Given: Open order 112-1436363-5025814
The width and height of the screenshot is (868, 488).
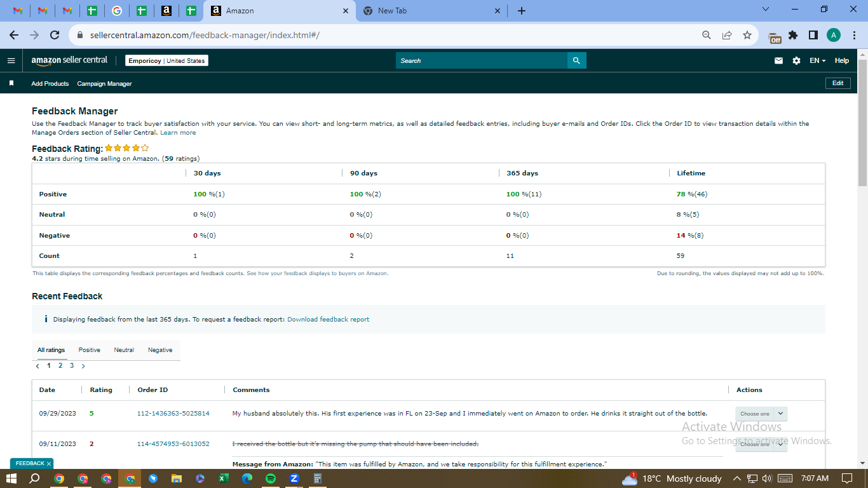Looking at the screenshot, I should tap(173, 414).
